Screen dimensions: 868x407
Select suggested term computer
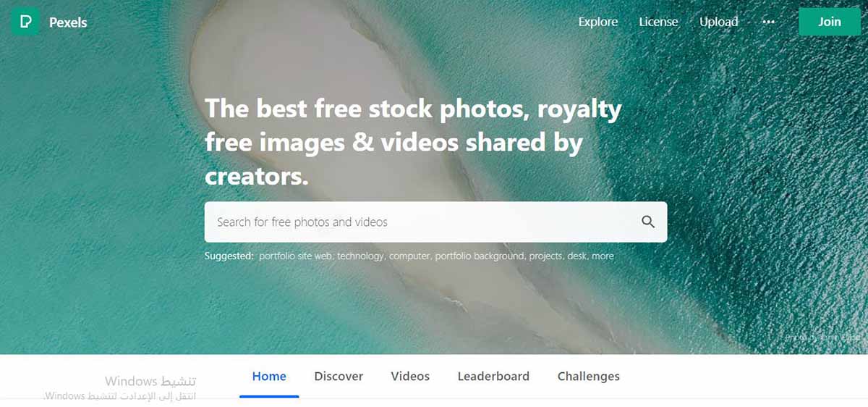pyautogui.click(x=410, y=256)
